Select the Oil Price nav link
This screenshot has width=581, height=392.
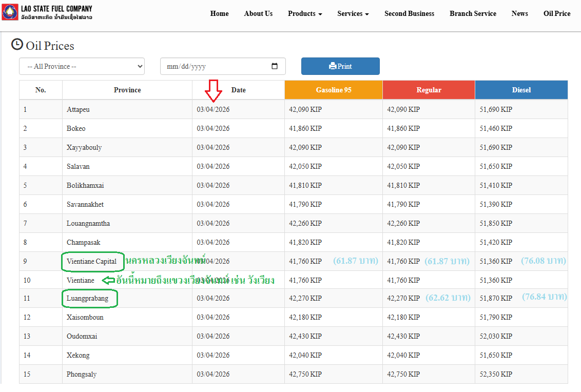(x=557, y=14)
